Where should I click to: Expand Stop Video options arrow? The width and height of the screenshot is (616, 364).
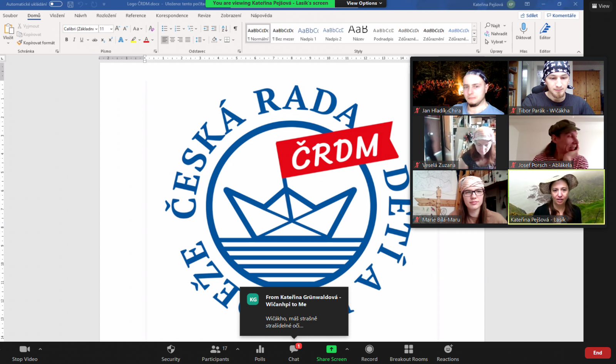[40, 349]
